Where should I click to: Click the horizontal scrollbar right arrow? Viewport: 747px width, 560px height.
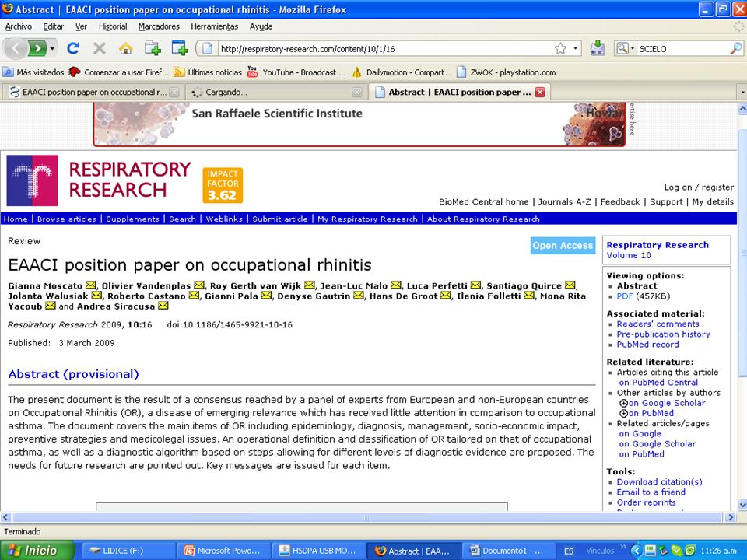click(731, 517)
